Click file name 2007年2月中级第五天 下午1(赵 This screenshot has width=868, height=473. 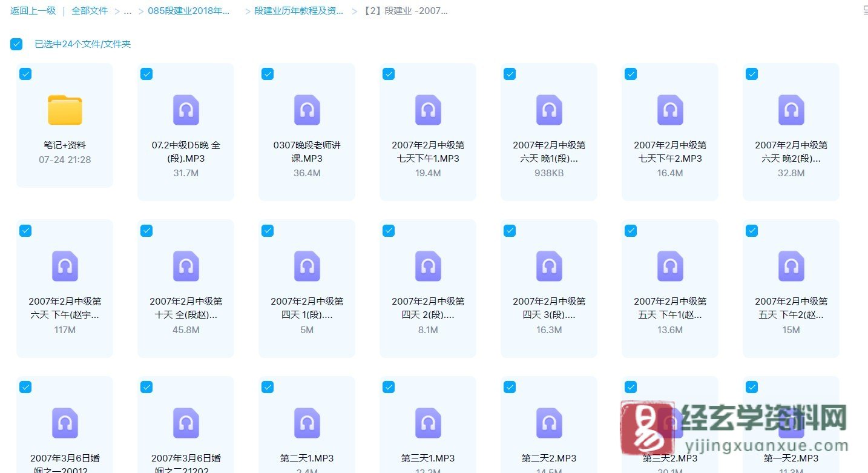point(670,308)
